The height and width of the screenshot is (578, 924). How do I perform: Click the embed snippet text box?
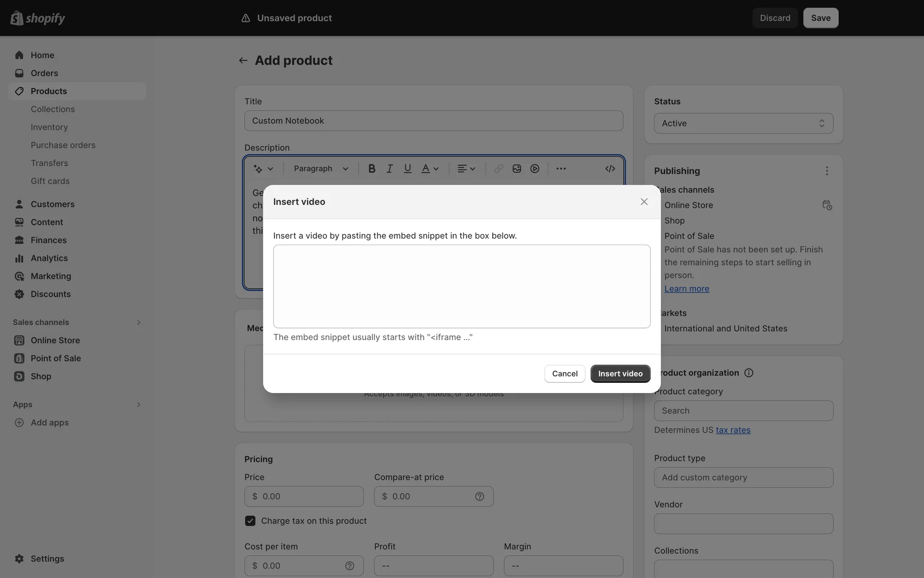[462, 287]
